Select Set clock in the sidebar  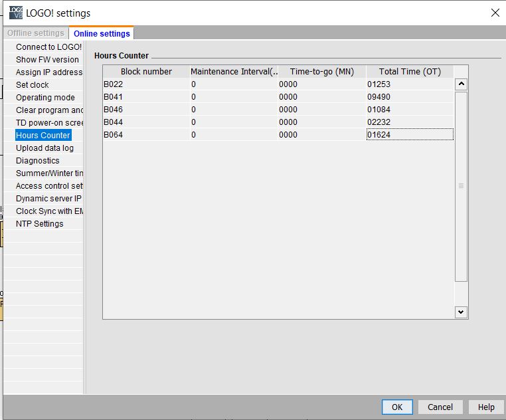33,84
